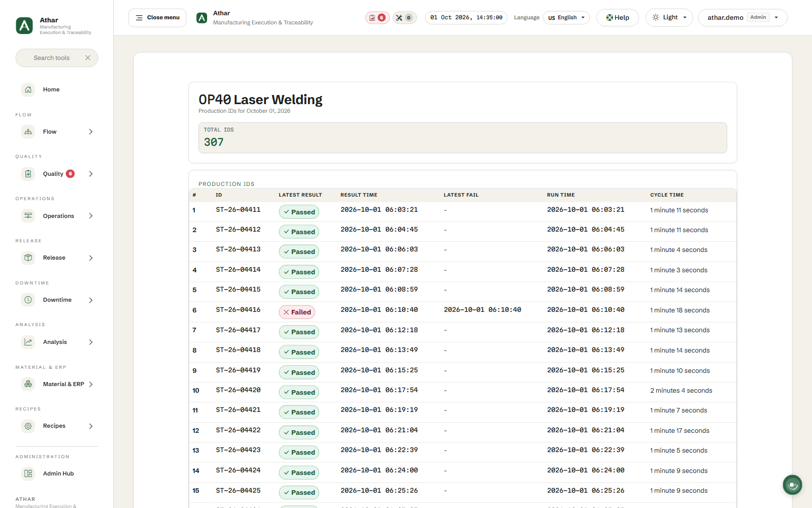Click the Quality clipboard icon

(28, 174)
